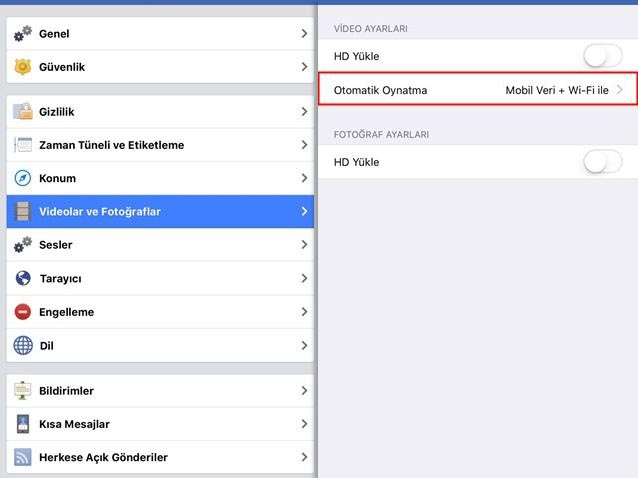
Task: Tap the Herkese Açık Gönderiler feed icon
Action: point(23,457)
